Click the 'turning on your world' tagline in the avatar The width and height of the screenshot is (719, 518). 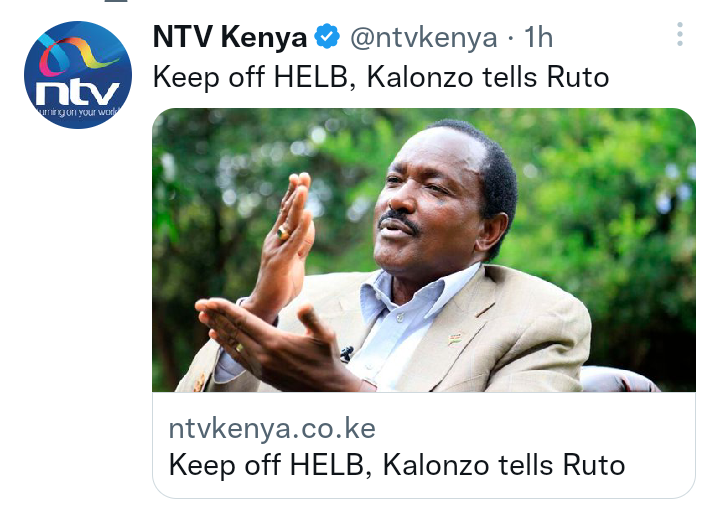[x=77, y=111]
